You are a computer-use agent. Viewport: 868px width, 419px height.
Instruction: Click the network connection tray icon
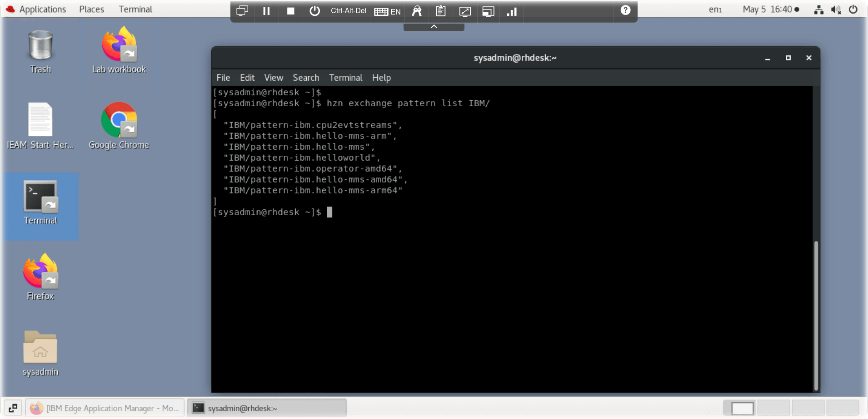pyautogui.click(x=819, y=10)
